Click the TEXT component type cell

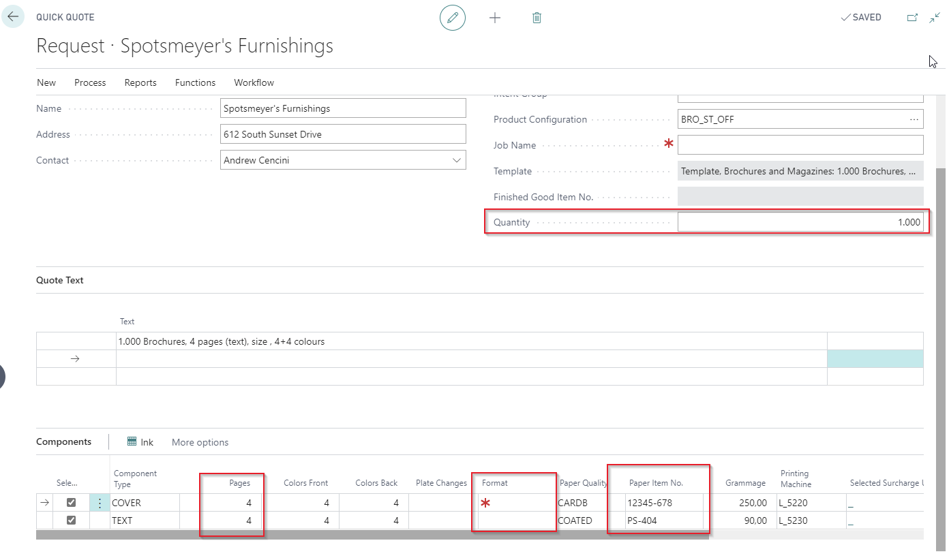145,520
